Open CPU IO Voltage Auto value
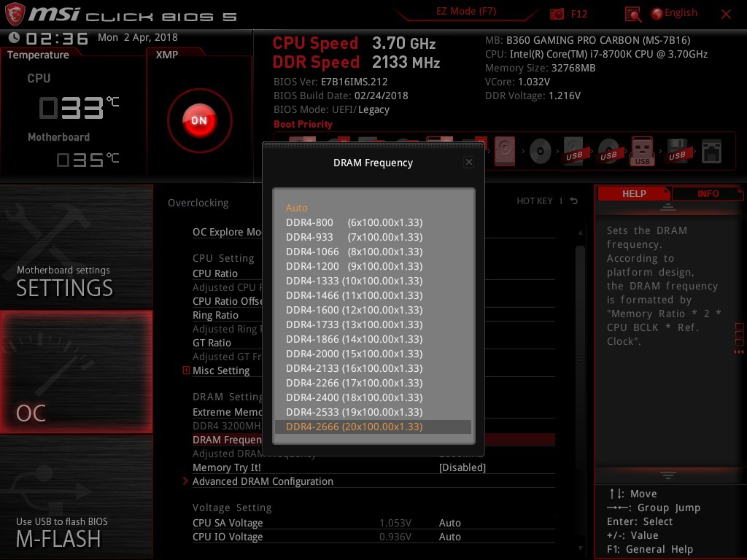Image resolution: width=747 pixels, height=560 pixels. point(449,537)
